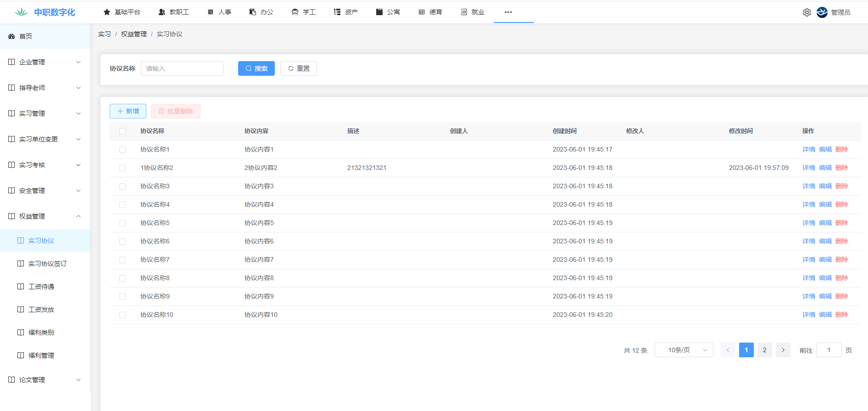
Task: Click the 中职数字化 logo
Action: tap(45, 12)
